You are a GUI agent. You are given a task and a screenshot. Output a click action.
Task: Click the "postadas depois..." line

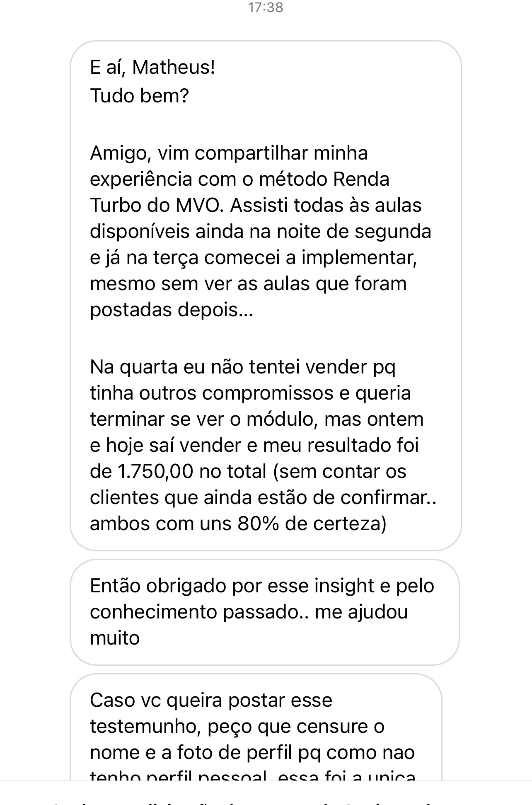(171, 310)
